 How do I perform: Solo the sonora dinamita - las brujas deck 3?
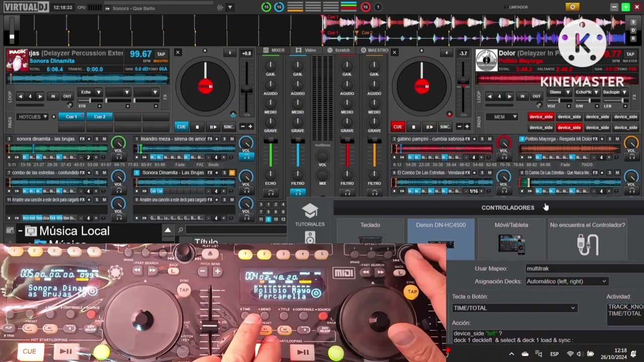97,139
